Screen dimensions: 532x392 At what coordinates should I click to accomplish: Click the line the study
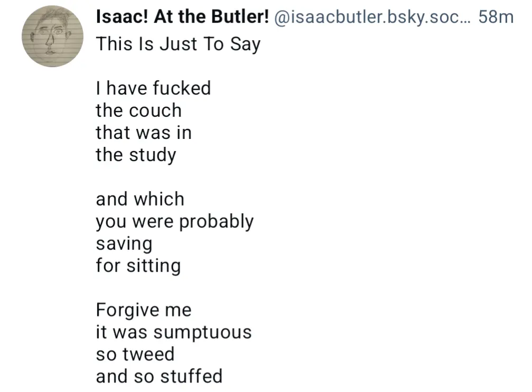click(x=136, y=155)
